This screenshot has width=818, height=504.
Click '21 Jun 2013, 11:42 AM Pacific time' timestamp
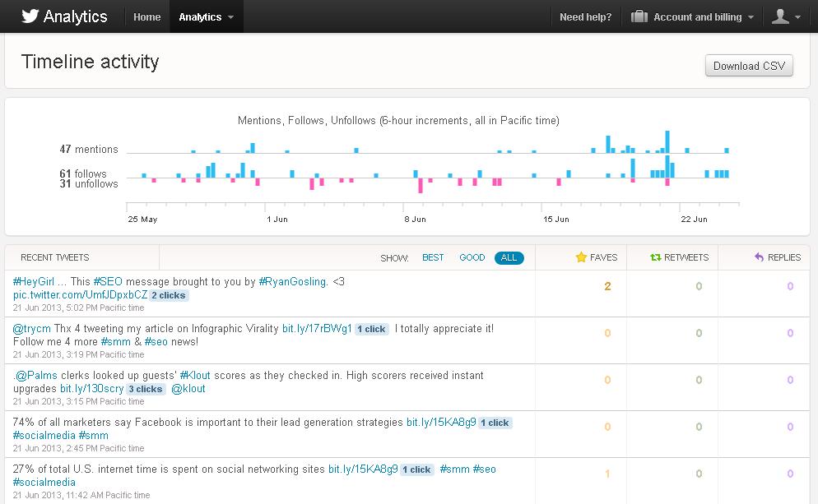click(x=81, y=496)
